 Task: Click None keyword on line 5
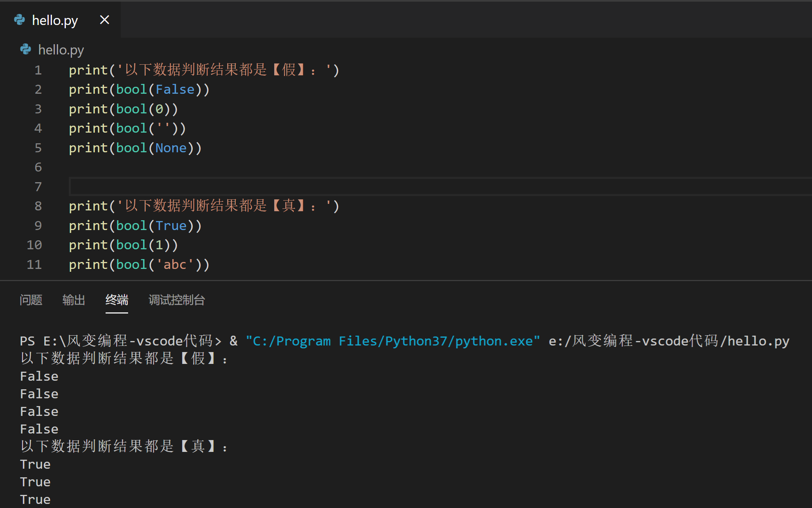tap(171, 148)
